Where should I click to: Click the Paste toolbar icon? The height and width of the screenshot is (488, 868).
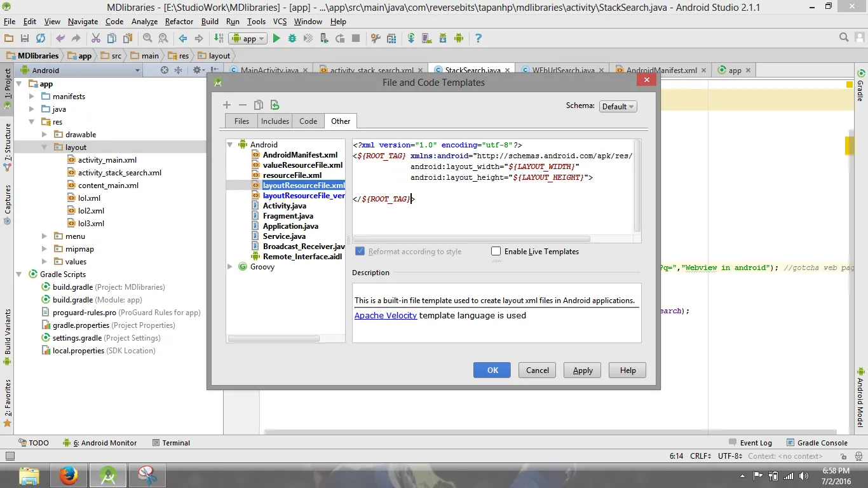[x=128, y=38]
